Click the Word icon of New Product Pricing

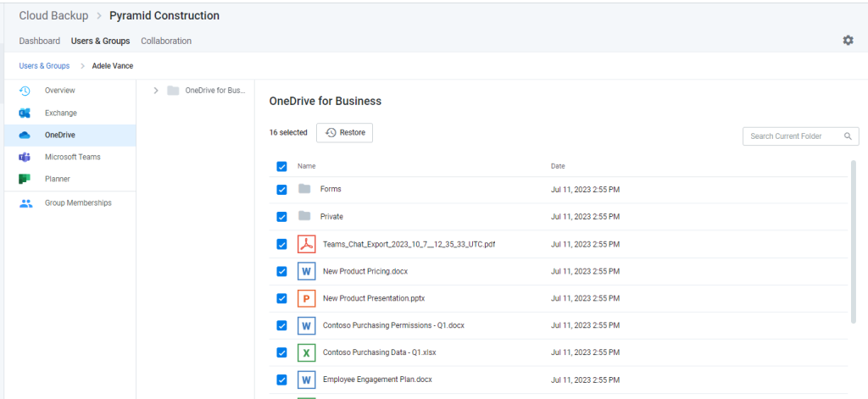point(306,271)
